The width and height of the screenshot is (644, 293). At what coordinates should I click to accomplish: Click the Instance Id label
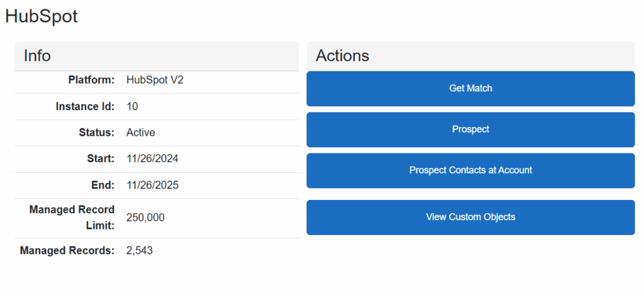(x=85, y=107)
